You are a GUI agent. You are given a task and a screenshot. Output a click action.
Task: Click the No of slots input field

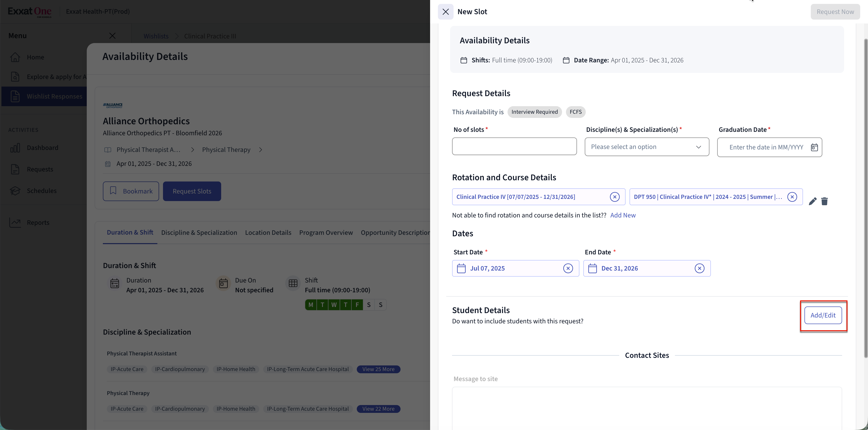(x=514, y=146)
